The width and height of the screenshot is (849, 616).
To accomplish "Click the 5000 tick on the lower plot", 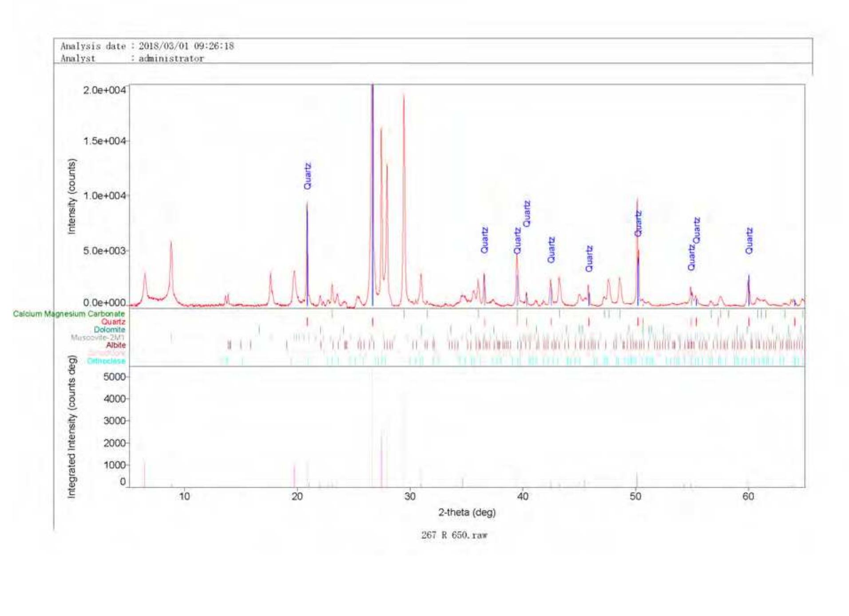I will tap(115, 377).
